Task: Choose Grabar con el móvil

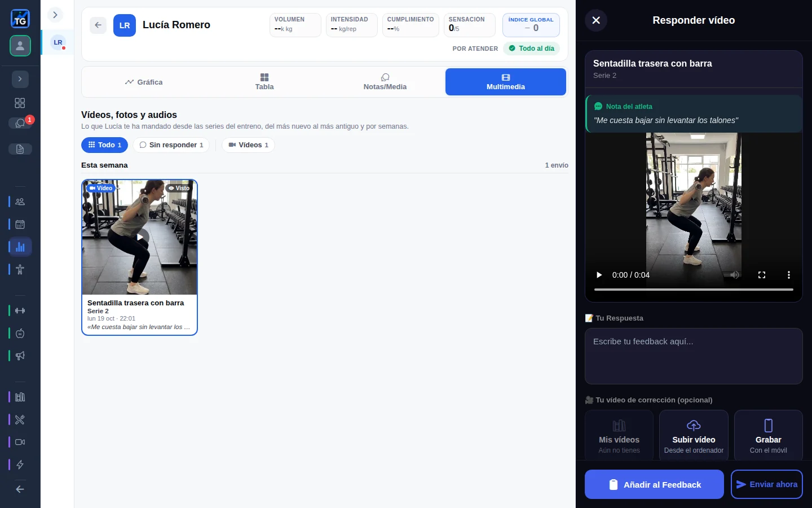Action: coord(769,435)
